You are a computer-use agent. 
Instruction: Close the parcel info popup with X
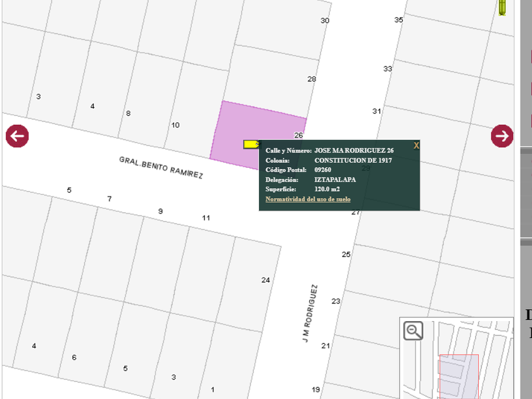(416, 146)
